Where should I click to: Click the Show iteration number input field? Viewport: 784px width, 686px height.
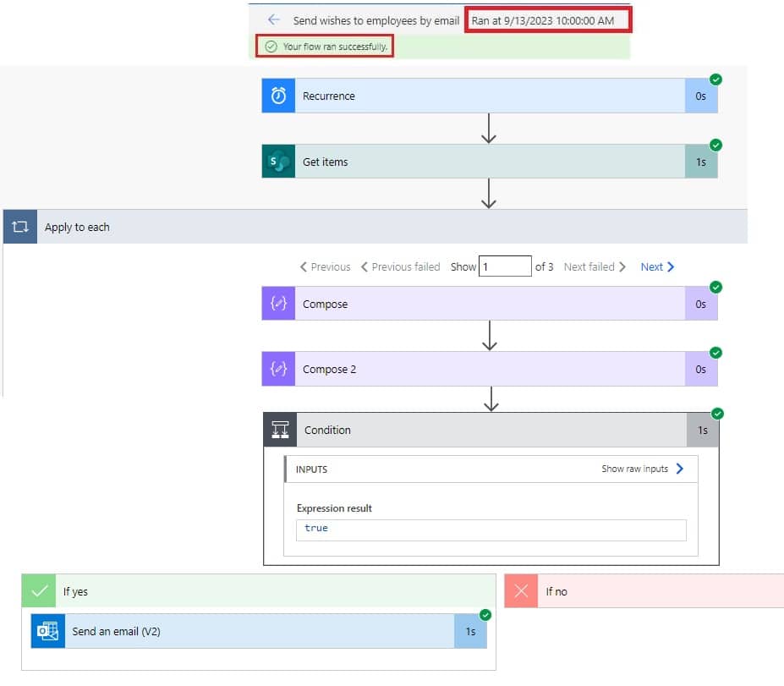coord(505,266)
